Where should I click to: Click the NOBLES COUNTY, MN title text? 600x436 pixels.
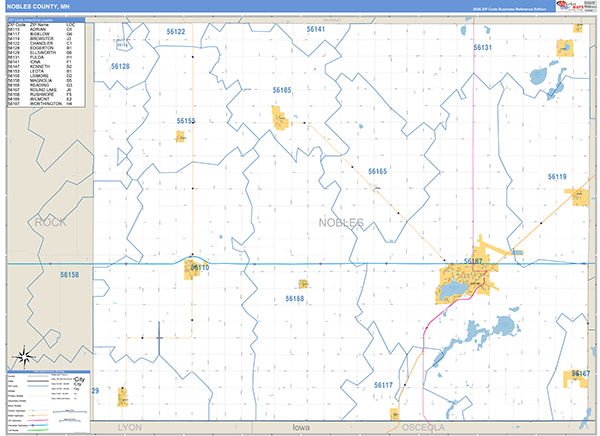pos(38,7)
